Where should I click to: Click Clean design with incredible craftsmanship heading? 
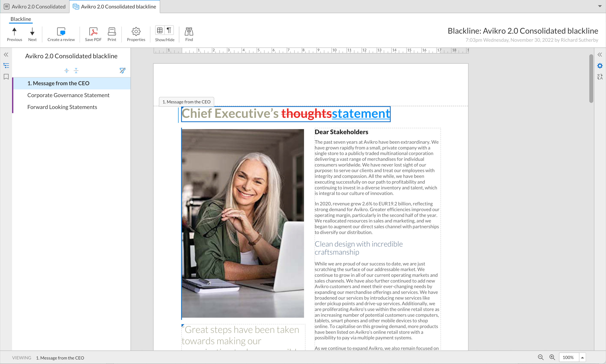click(358, 248)
